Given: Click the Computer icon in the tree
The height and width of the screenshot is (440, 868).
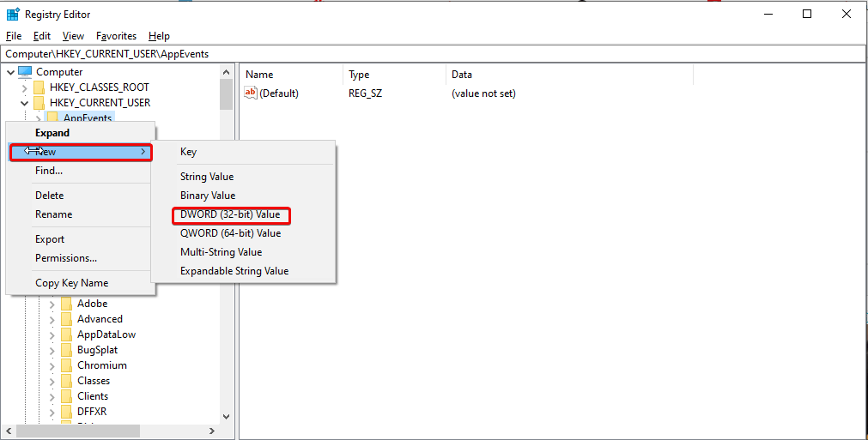Looking at the screenshot, I should point(25,72).
